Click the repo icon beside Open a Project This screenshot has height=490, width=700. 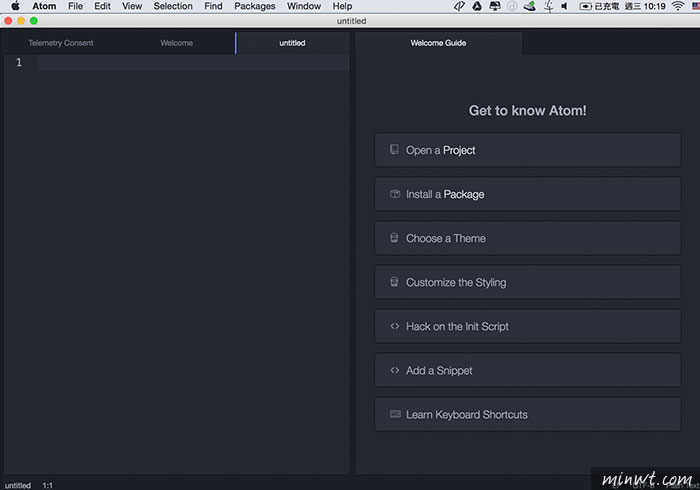[x=394, y=149]
